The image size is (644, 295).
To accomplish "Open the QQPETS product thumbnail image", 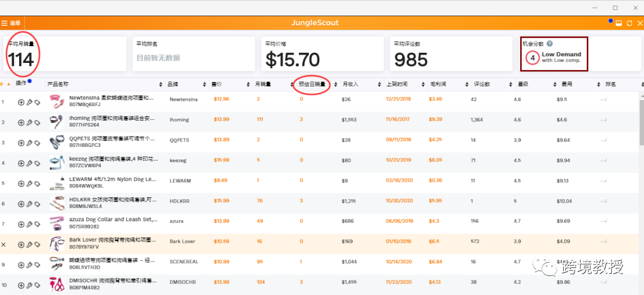I will tap(56, 142).
